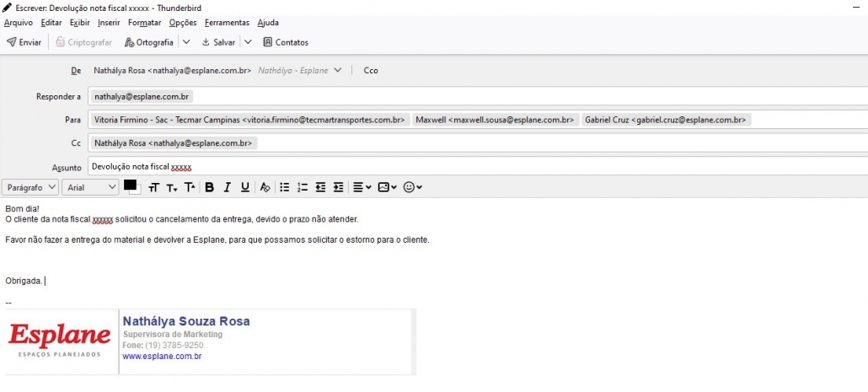The height and width of the screenshot is (392, 868).
Task: Click Cco to add blind copy field
Action: point(371,71)
